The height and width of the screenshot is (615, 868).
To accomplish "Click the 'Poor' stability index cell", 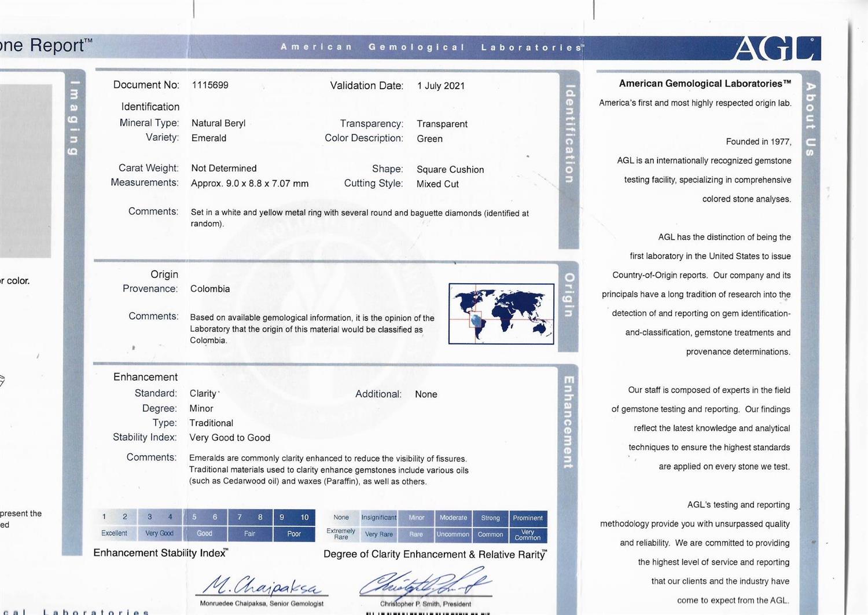I will click(294, 533).
